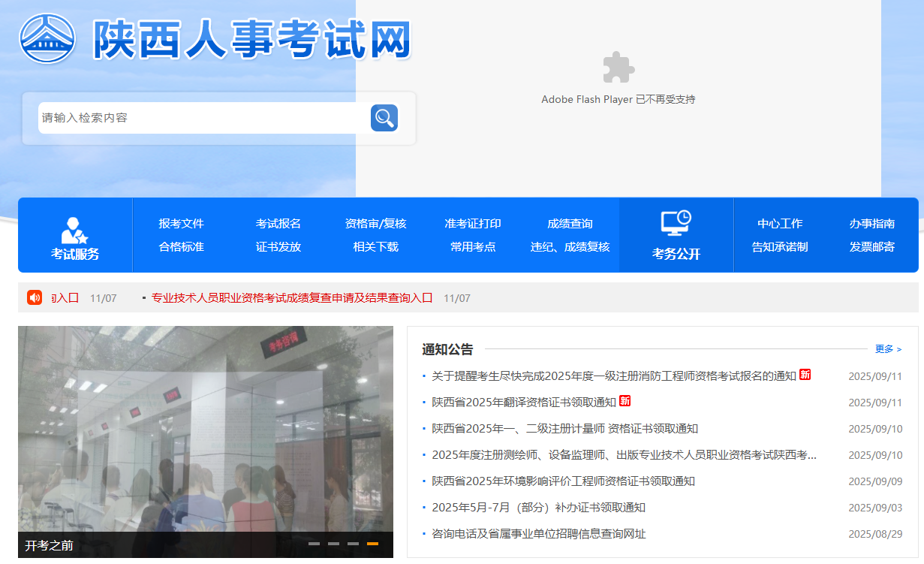The height and width of the screenshot is (564, 924).
Task: Open 一、二级注册计量师 certificate notice
Action: (x=564, y=429)
